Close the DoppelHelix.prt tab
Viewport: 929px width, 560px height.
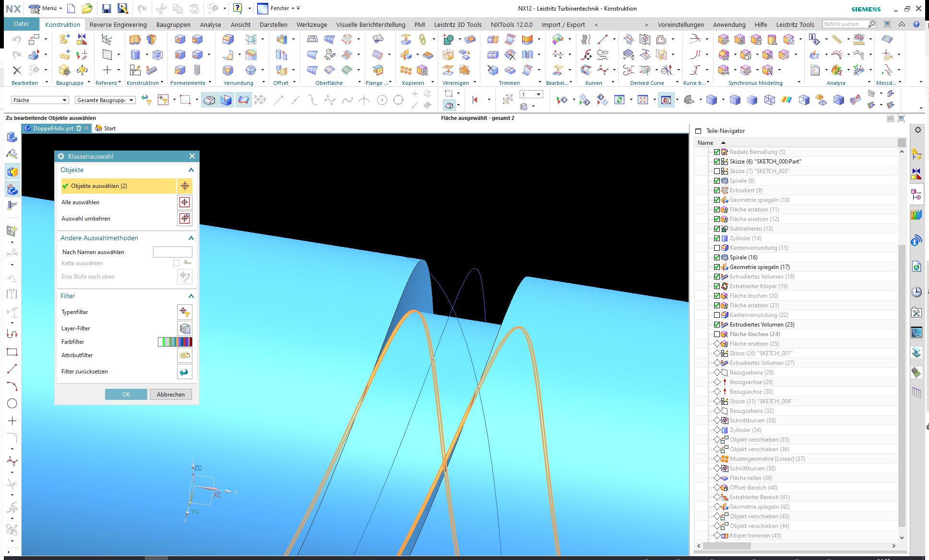tap(86, 128)
